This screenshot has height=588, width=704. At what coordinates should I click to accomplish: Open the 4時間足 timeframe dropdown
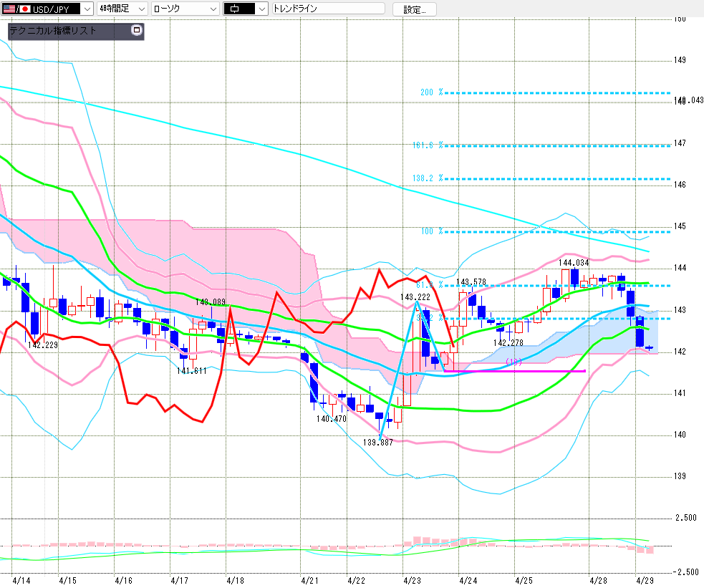click(x=122, y=9)
